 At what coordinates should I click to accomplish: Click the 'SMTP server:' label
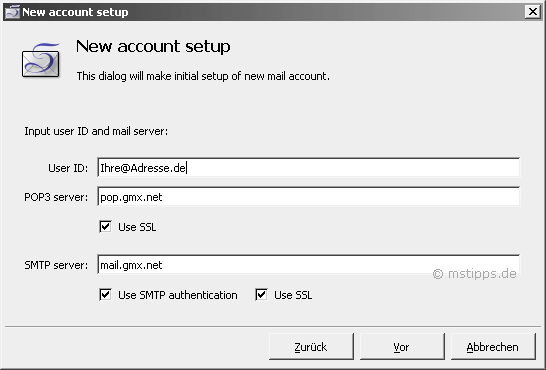[56, 265]
